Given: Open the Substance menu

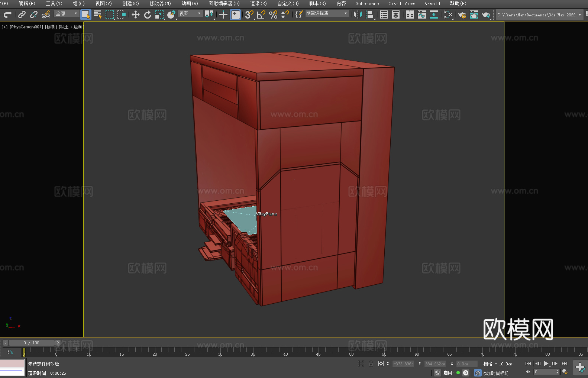Looking at the screenshot, I should click(367, 3).
